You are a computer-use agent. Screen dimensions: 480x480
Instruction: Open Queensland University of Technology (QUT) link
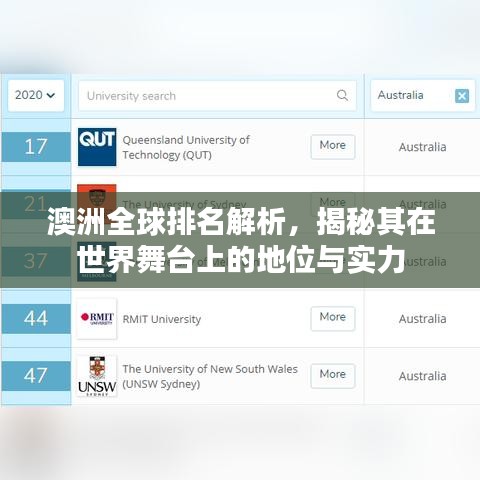tap(186, 147)
